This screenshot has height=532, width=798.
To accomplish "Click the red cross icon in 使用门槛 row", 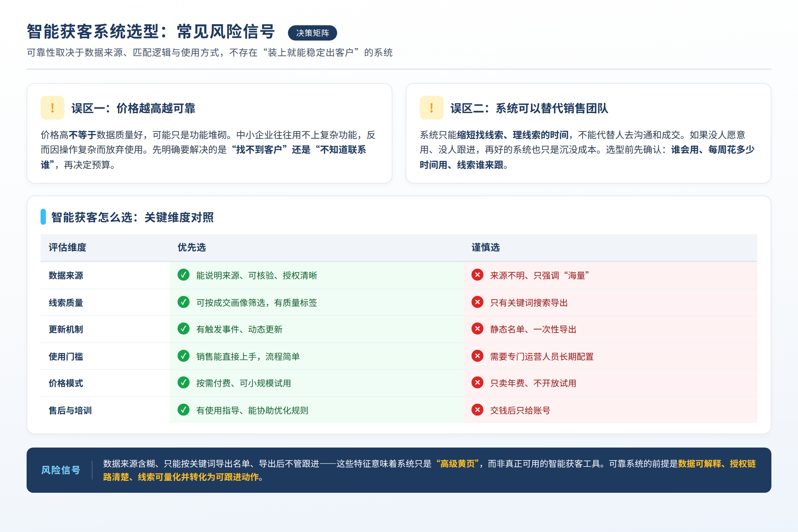I will (477, 356).
